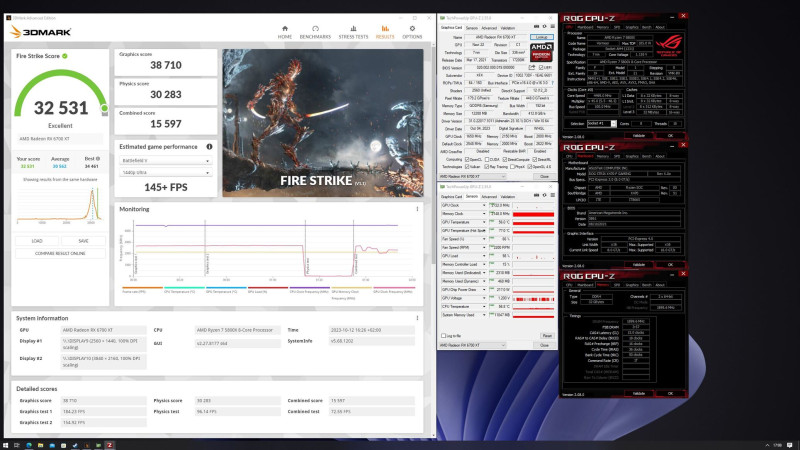
Task: Switch to Sensors tab in GPU-Z Graphics Card window
Action: pyautogui.click(x=472, y=28)
